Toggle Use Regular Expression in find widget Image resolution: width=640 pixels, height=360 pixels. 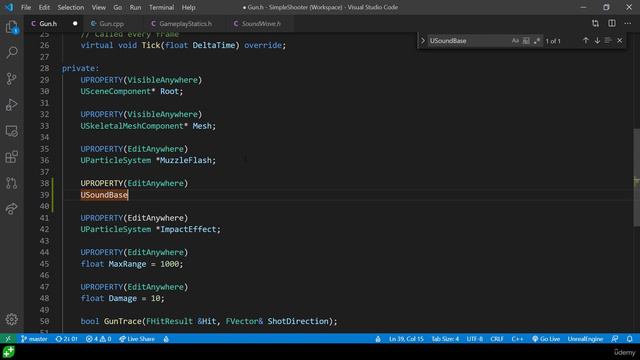coord(537,41)
